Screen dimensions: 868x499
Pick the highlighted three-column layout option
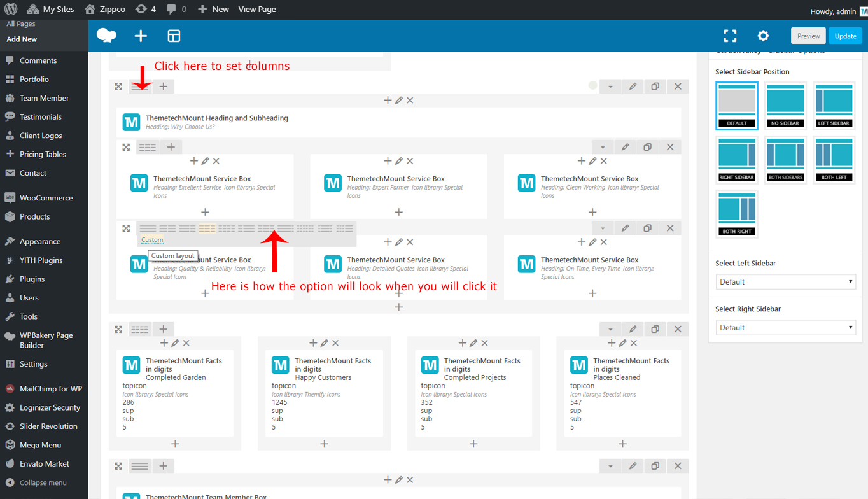(207, 228)
